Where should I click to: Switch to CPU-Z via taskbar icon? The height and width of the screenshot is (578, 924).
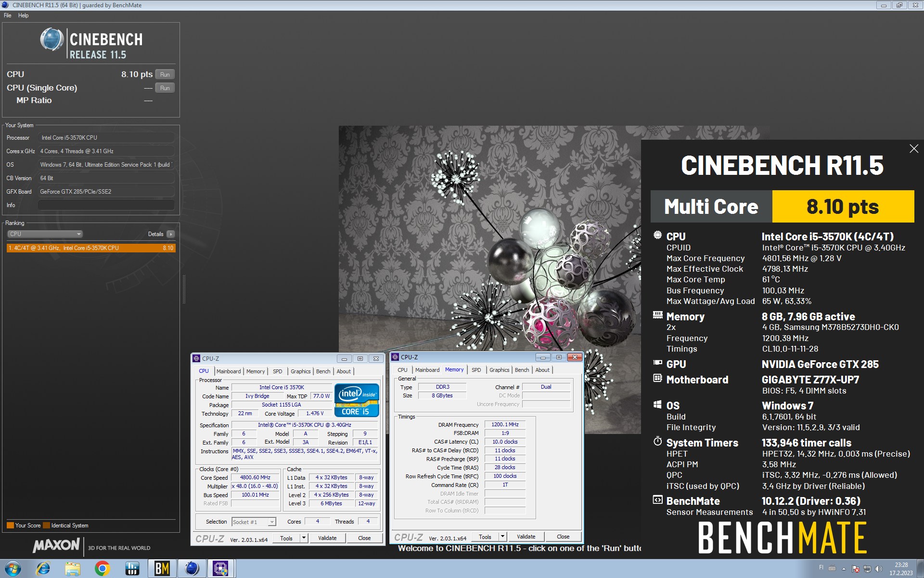pyautogui.click(x=221, y=569)
